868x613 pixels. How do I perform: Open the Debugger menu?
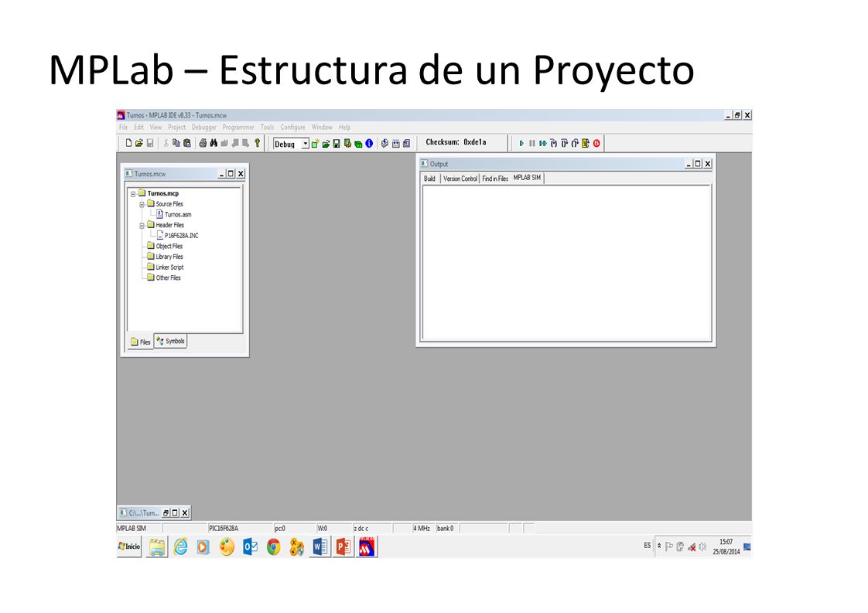[203, 128]
